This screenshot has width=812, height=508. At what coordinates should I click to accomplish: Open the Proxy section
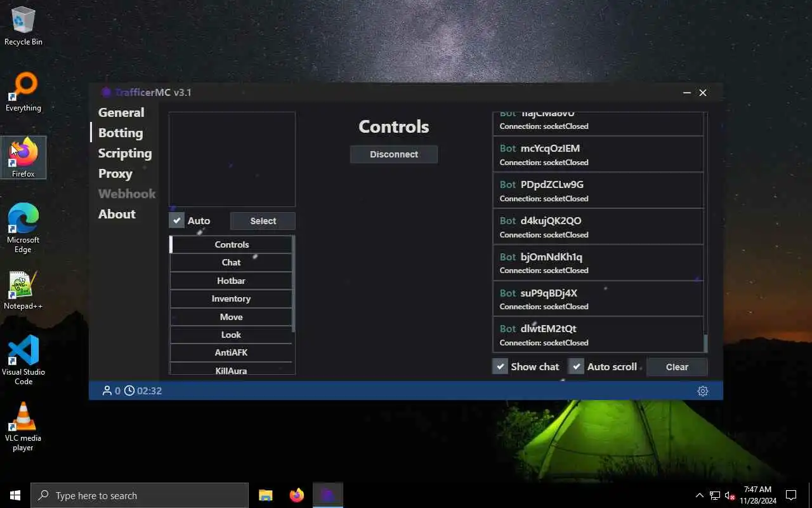coord(115,173)
